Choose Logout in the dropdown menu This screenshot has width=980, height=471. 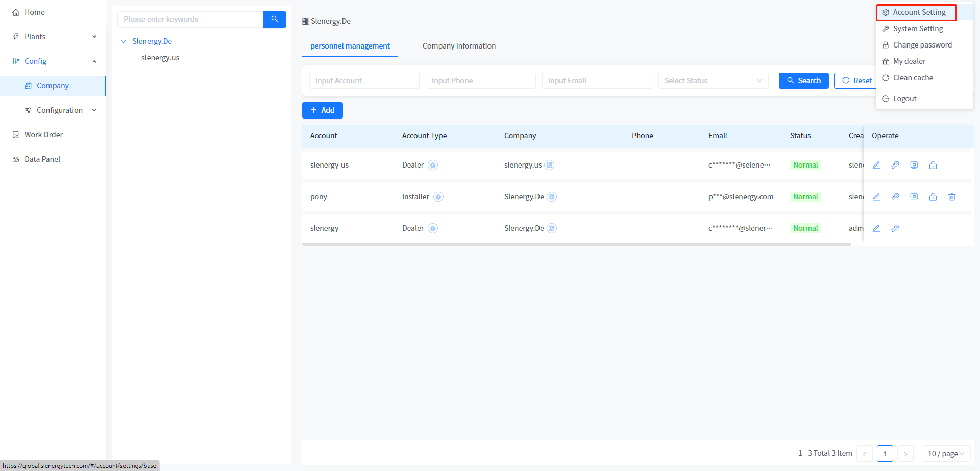coord(904,99)
